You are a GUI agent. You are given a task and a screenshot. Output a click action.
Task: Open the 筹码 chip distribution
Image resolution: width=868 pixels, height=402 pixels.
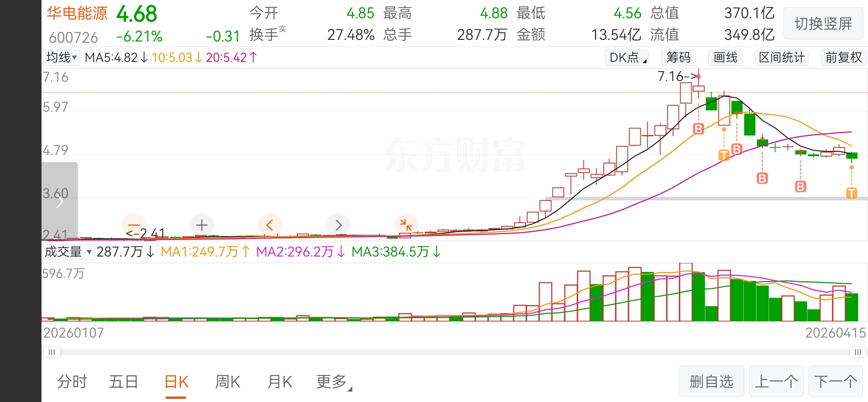pos(678,57)
